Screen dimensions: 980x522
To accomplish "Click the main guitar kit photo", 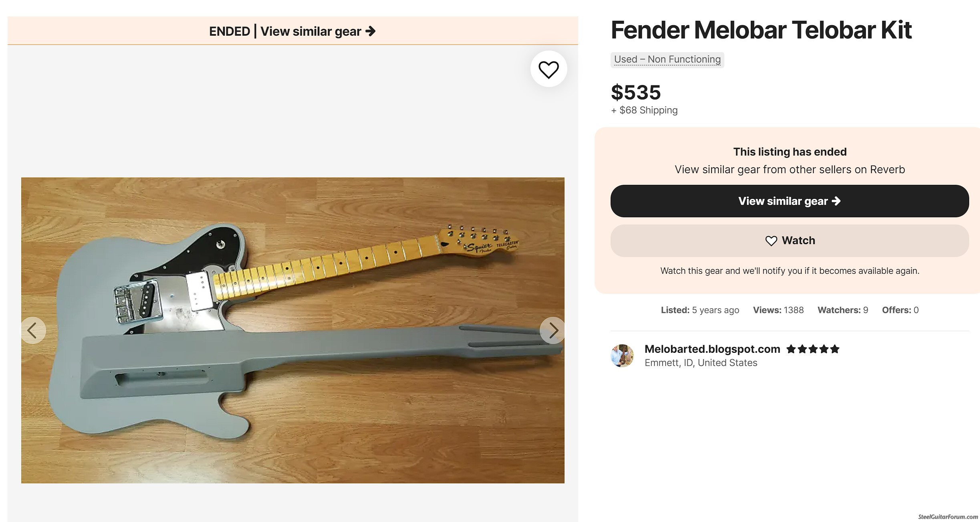I will (x=292, y=330).
